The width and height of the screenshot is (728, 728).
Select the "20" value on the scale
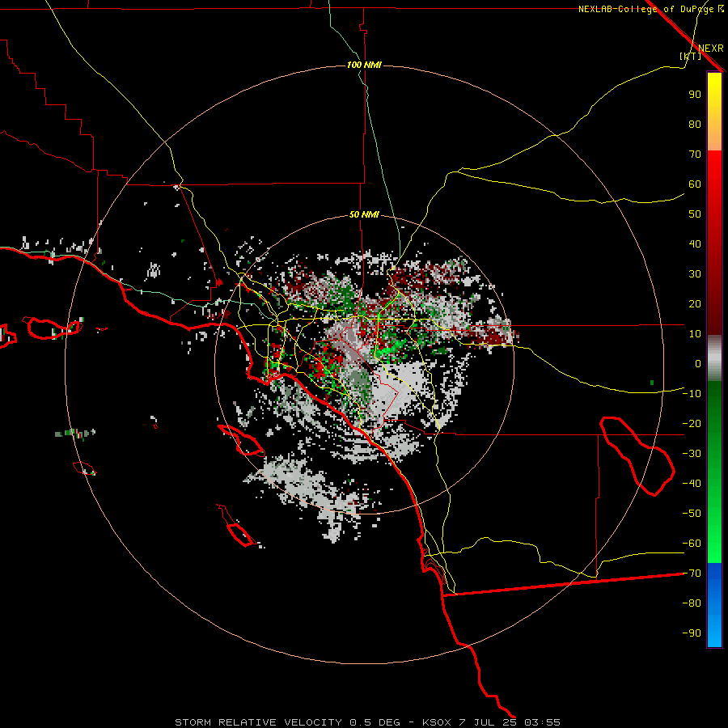[695, 303]
